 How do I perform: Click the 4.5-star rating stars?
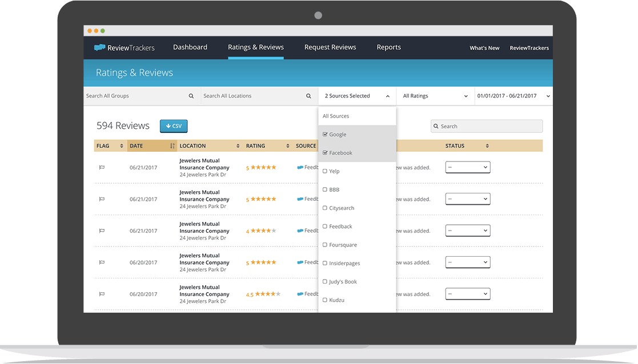pyautogui.click(x=268, y=294)
